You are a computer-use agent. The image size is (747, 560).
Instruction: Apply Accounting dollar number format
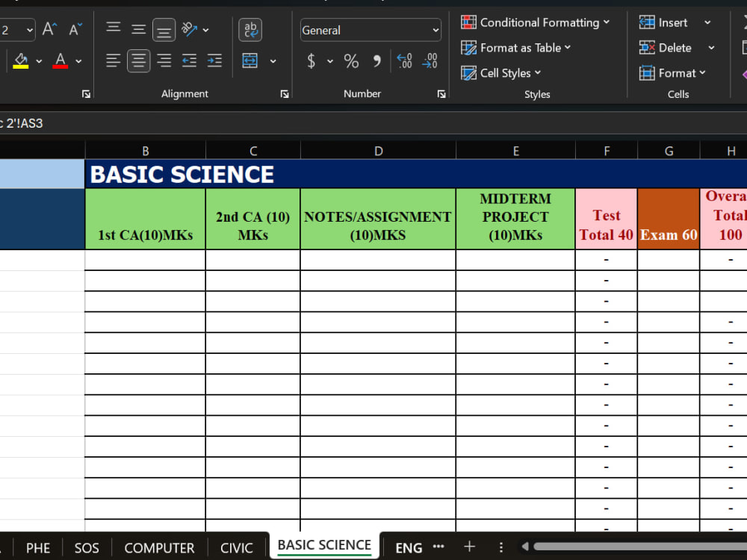click(311, 61)
